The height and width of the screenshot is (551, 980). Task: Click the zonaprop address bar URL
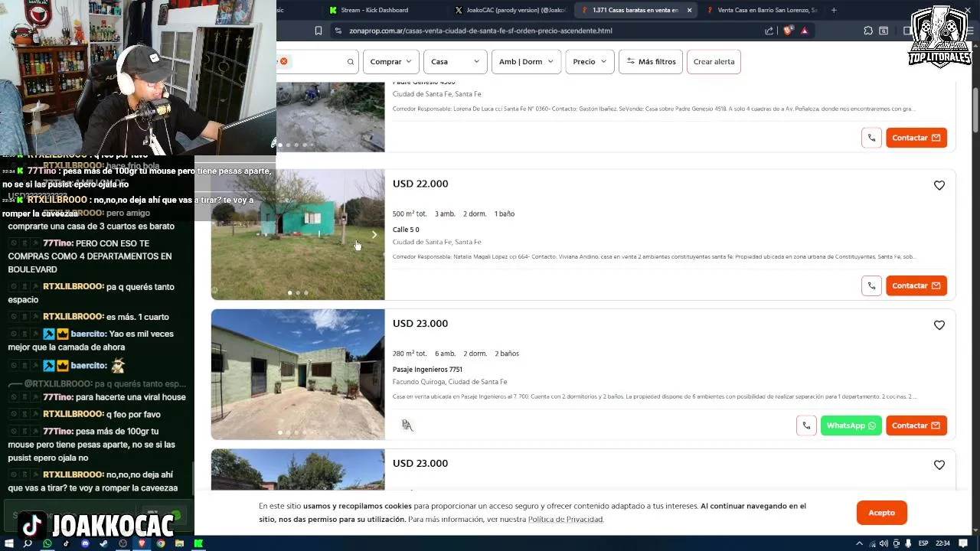[481, 31]
